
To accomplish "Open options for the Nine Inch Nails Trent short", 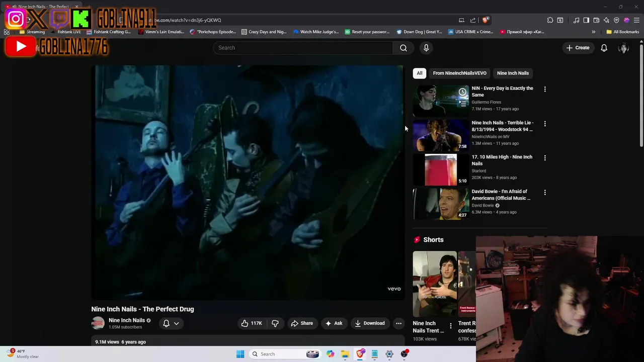I will [x=451, y=326].
